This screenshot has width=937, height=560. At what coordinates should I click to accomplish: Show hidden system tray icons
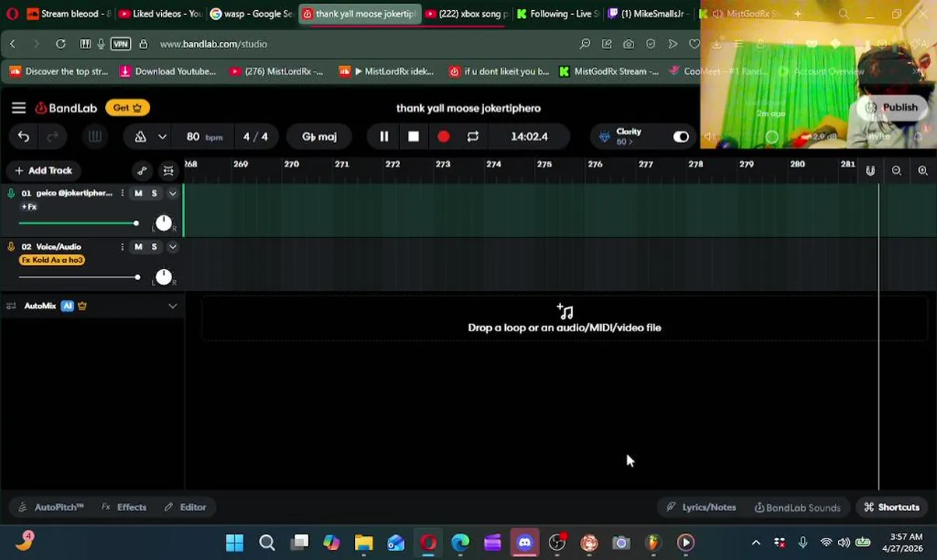(x=756, y=542)
